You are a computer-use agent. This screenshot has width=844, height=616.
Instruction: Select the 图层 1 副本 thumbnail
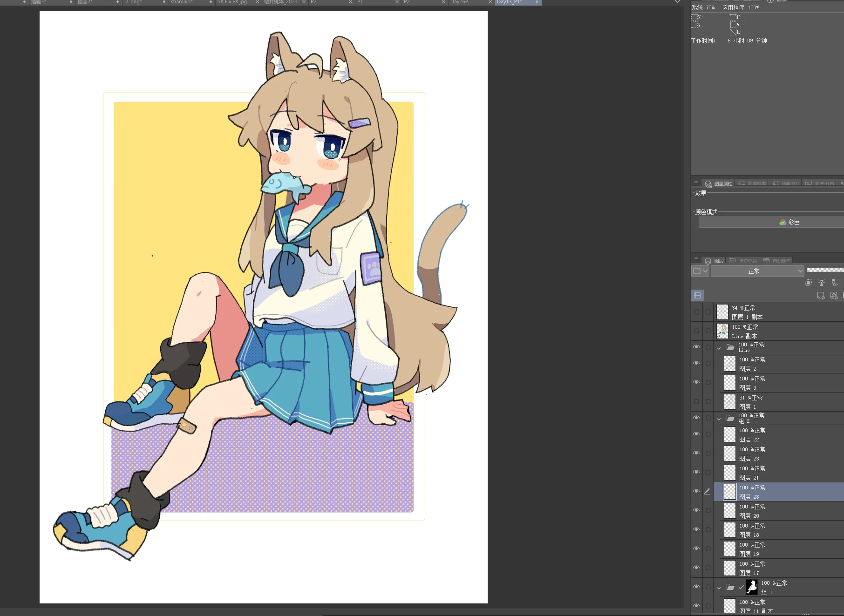pos(722,312)
